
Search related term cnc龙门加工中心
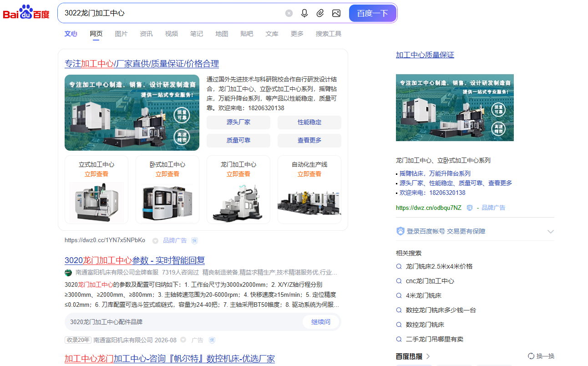(430, 281)
